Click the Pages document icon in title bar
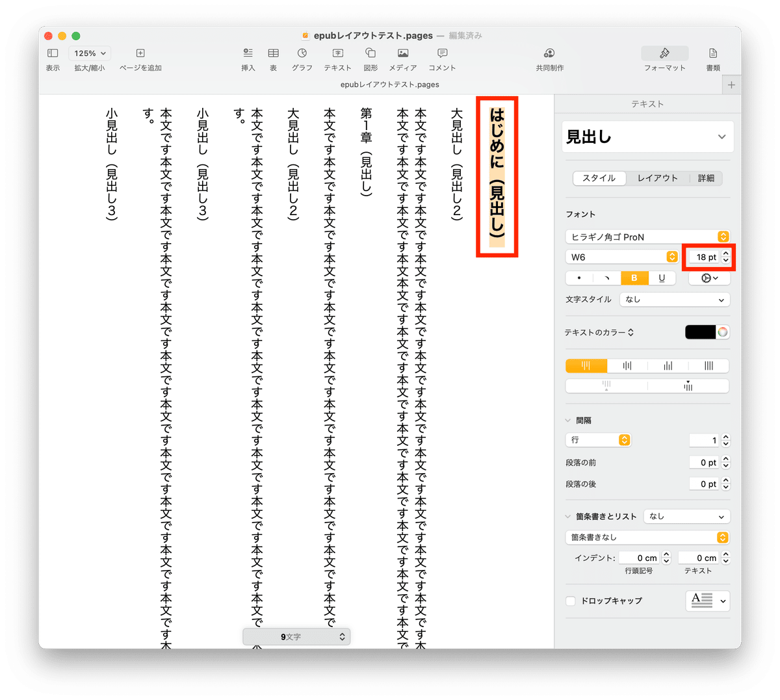 [305, 36]
